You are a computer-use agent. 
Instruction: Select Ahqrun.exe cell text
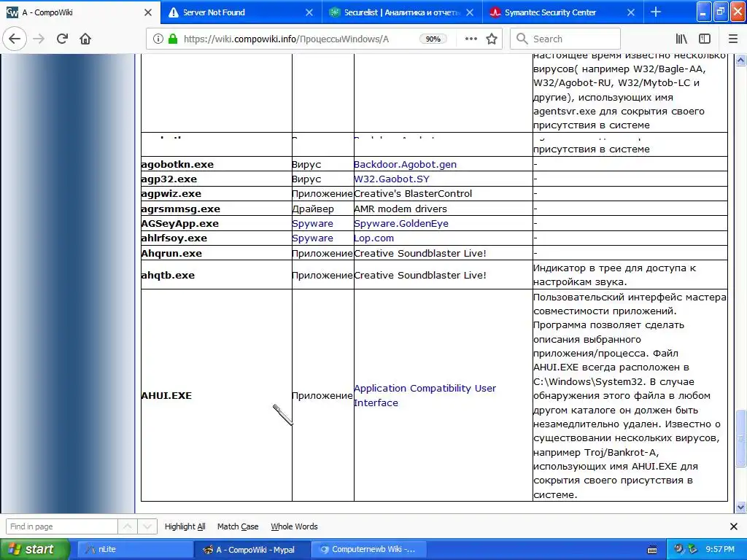point(171,253)
